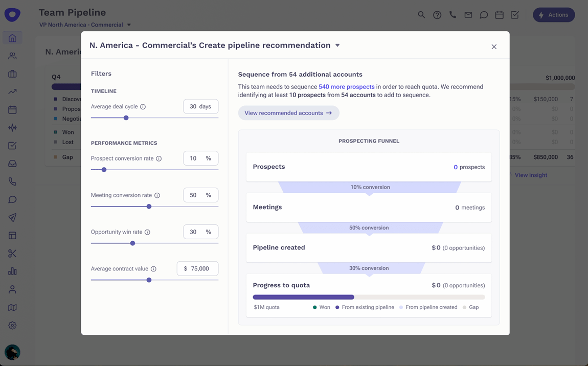Click View recommended accounts button
The image size is (588, 366).
[x=288, y=113]
